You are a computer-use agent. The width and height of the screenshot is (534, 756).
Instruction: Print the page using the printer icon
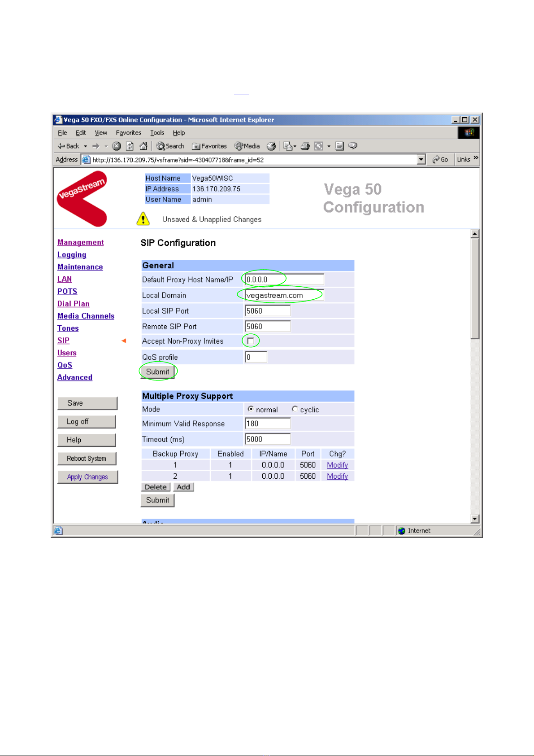[x=305, y=146]
